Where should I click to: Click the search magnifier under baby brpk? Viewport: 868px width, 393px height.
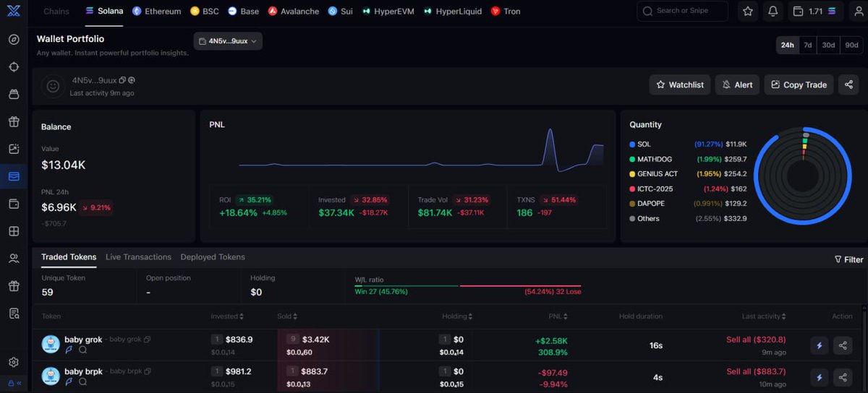83,381
